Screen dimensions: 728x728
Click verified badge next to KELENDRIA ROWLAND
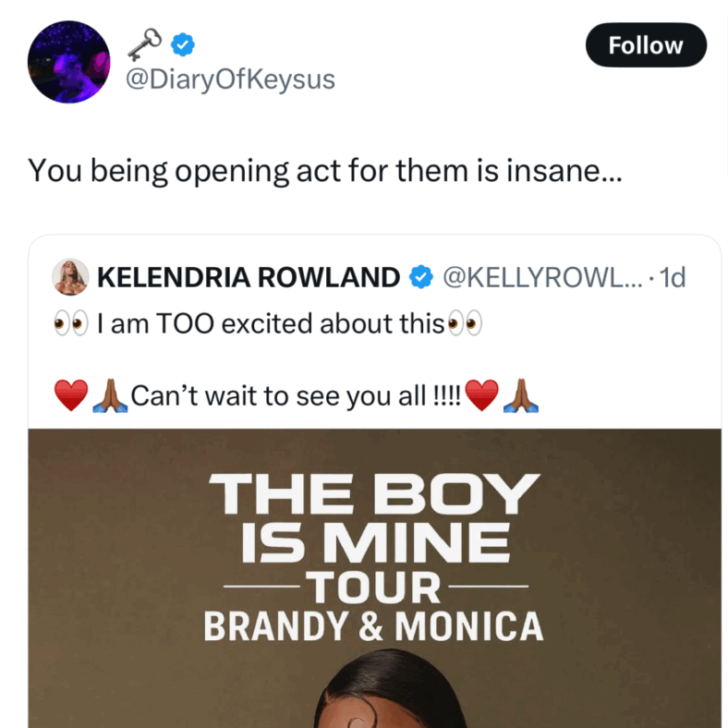click(x=421, y=277)
